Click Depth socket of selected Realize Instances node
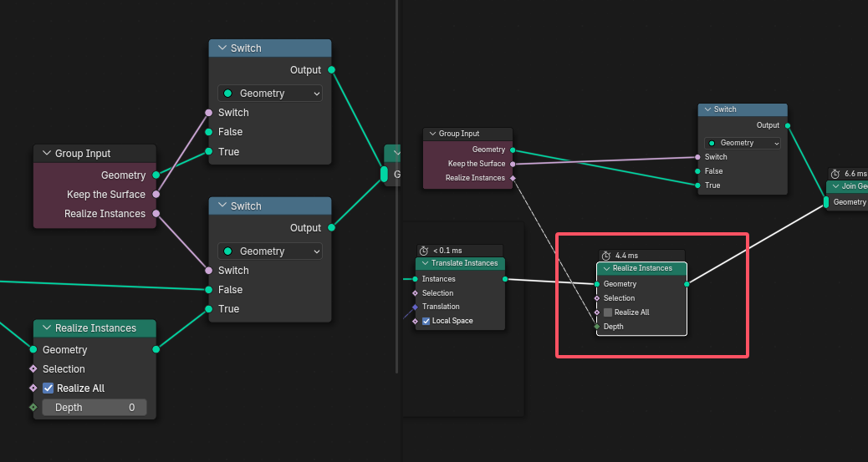This screenshot has height=462, width=868. (597, 327)
